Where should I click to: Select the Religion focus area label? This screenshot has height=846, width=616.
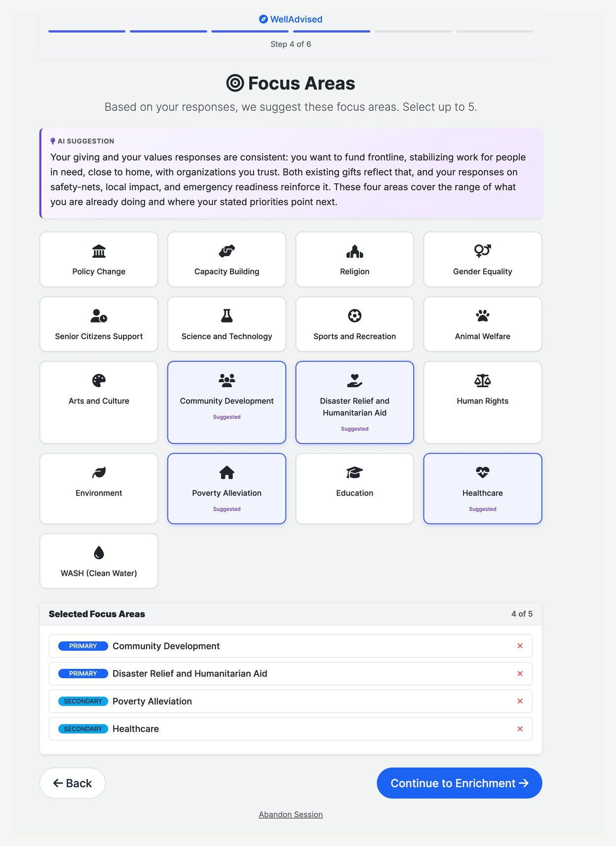pyautogui.click(x=354, y=272)
